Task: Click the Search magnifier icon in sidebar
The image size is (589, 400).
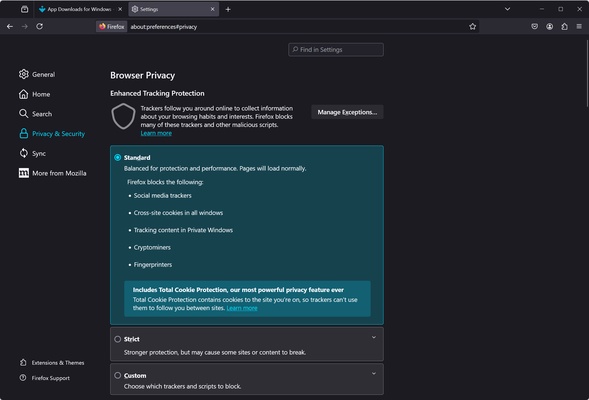Action: 24,114
